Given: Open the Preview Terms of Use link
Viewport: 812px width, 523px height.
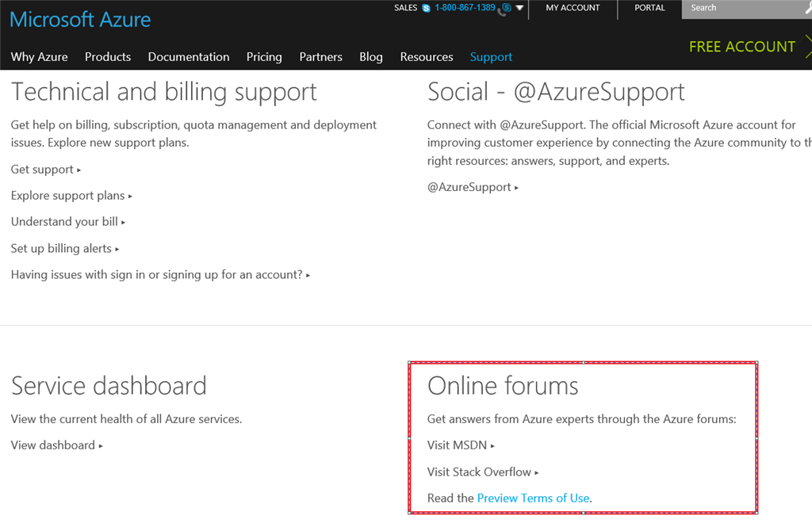Looking at the screenshot, I should 534,498.
